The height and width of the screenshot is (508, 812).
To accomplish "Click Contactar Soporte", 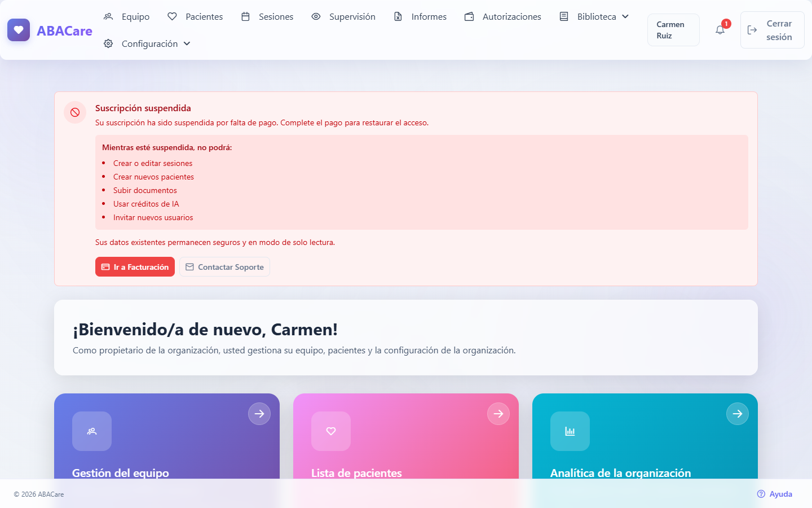I will pos(224,267).
